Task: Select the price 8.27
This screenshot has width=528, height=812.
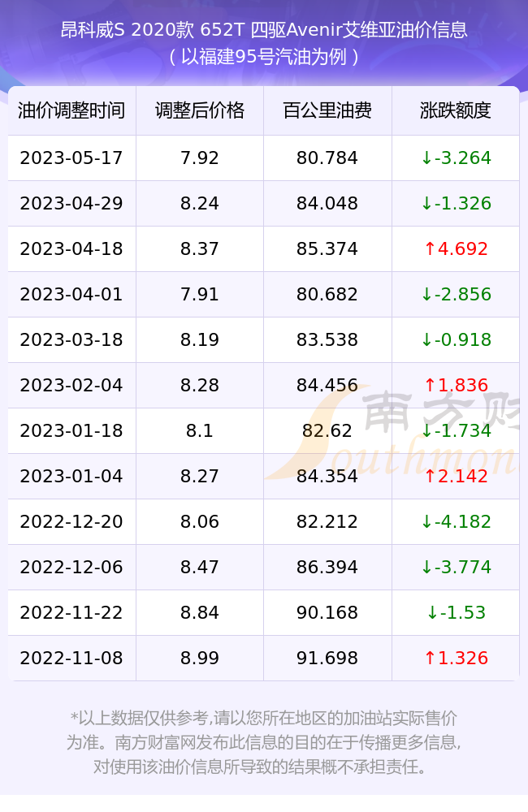Action: pos(200,477)
